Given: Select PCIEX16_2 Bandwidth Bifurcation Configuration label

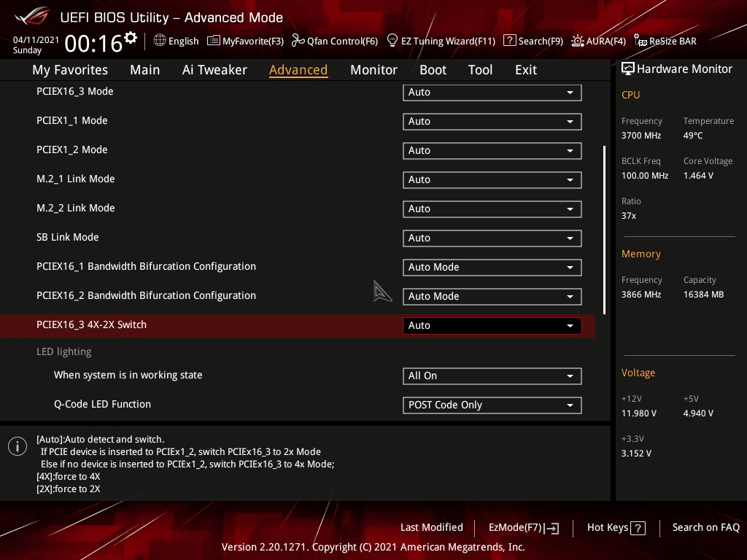Looking at the screenshot, I should click(146, 296).
